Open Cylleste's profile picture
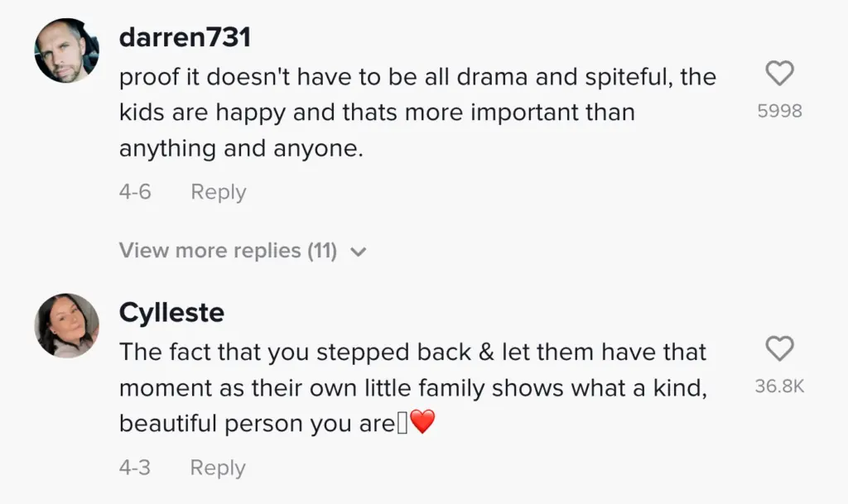 pos(66,325)
